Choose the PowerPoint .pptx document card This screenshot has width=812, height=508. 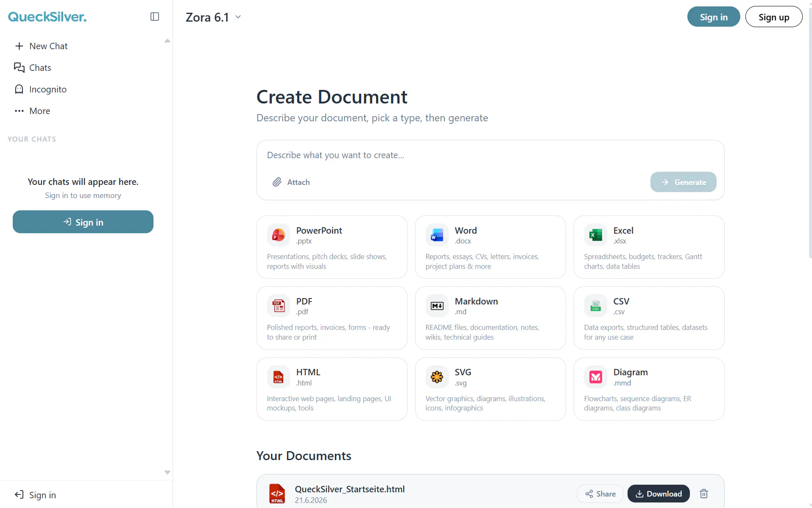(332, 247)
